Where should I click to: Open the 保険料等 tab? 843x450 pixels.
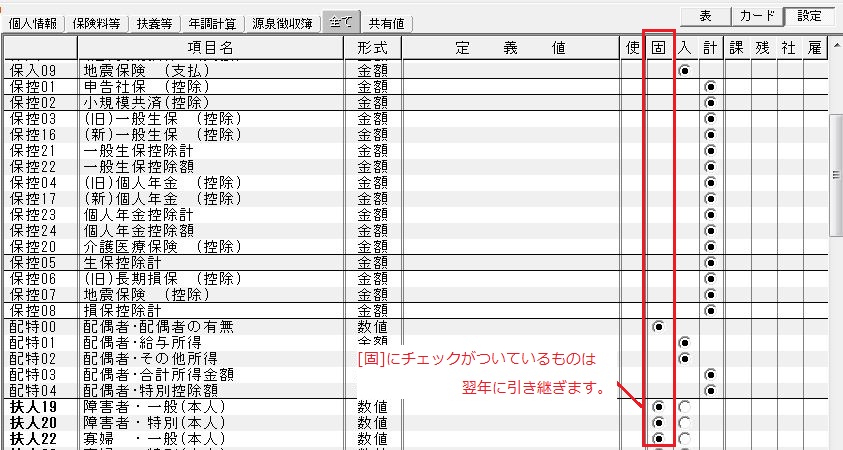click(102, 23)
